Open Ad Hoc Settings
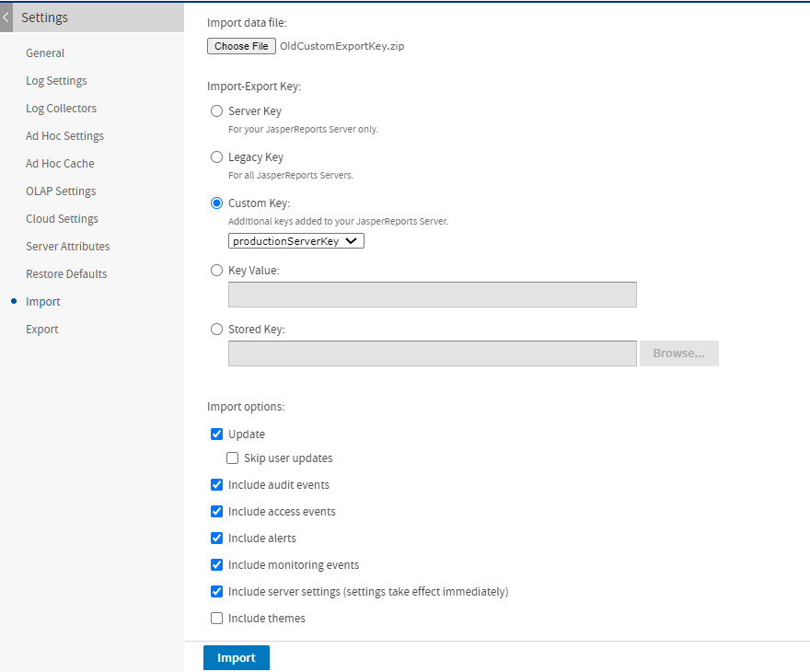 point(64,136)
